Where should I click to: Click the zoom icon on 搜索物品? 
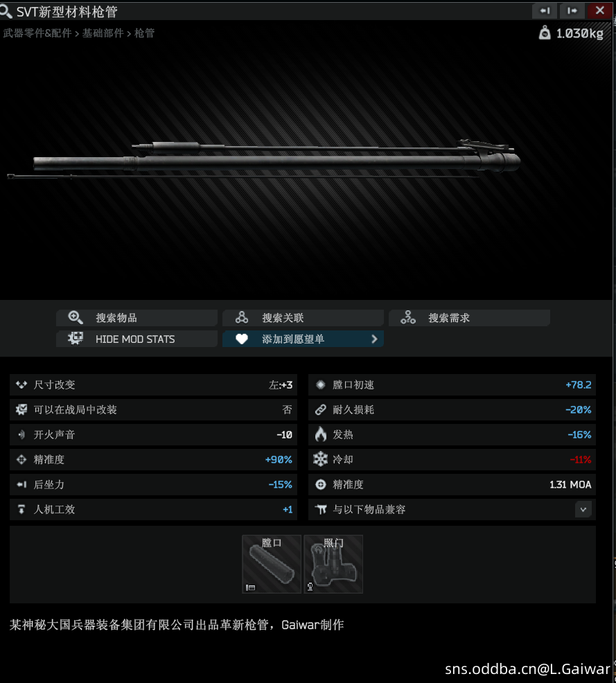76,317
